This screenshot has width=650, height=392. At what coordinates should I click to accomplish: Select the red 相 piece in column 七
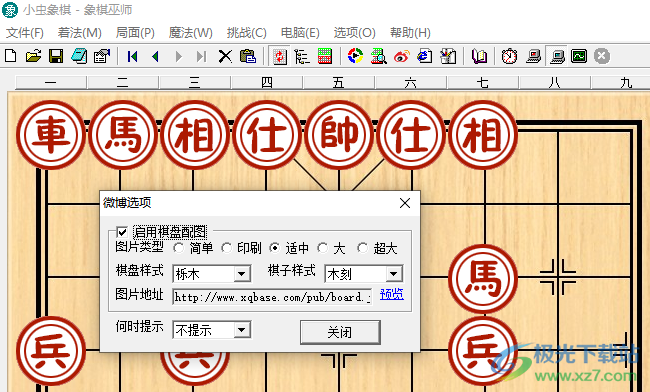(483, 135)
